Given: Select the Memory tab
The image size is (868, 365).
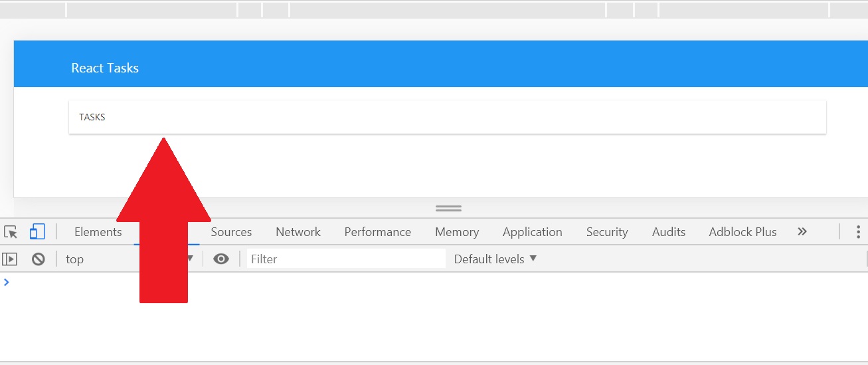Looking at the screenshot, I should [x=457, y=232].
